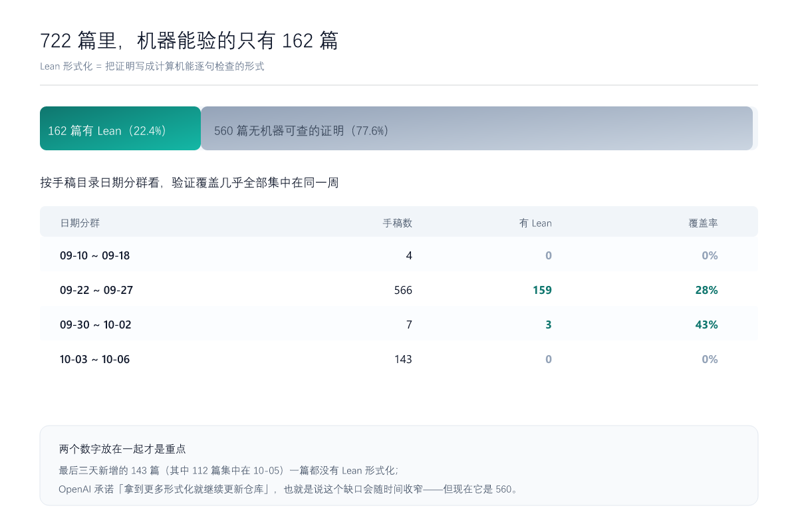Click the note heading '两个数字放在一起才是重点'
The image size is (798, 532).
(x=122, y=450)
